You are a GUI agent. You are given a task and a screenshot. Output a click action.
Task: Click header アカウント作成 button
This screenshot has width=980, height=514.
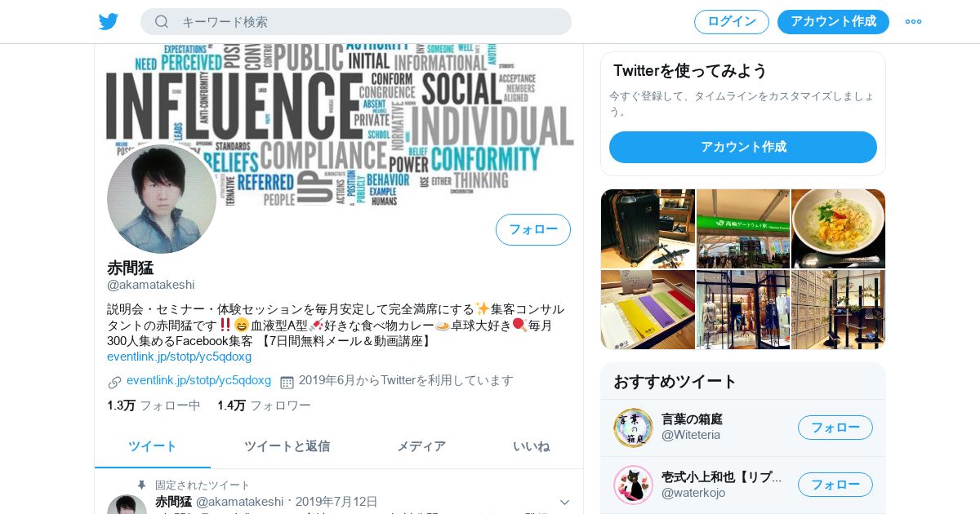(833, 22)
